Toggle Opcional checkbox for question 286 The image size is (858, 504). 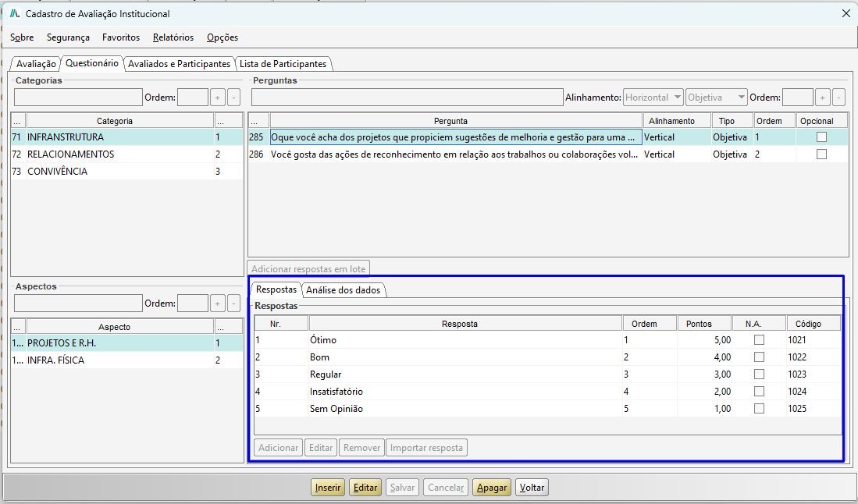[x=821, y=154]
